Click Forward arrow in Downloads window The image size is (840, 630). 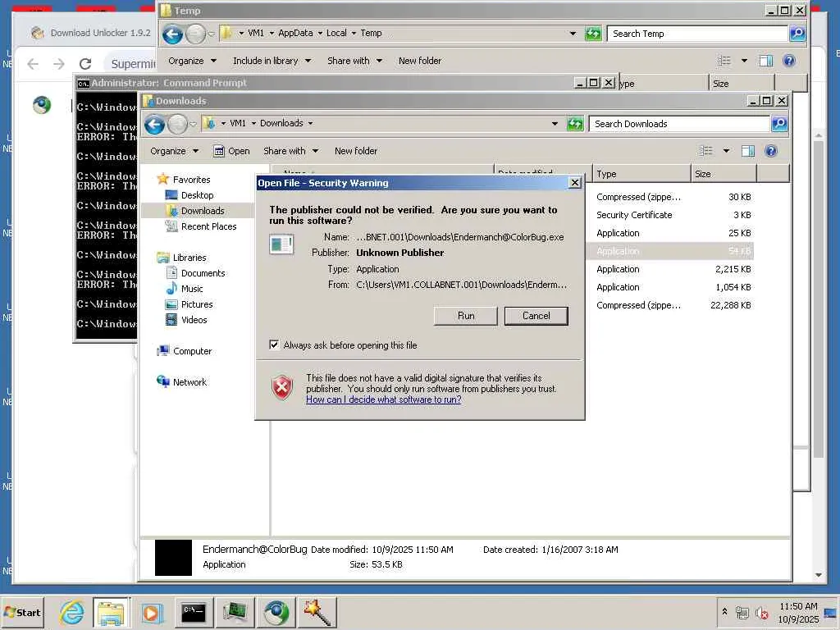coord(178,125)
